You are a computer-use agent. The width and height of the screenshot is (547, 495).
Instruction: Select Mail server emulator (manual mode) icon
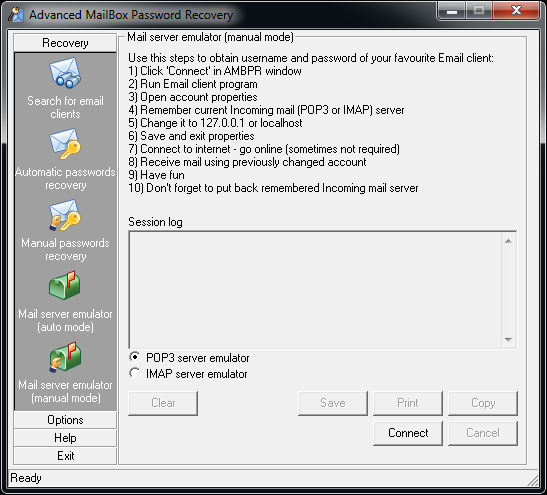(65, 357)
